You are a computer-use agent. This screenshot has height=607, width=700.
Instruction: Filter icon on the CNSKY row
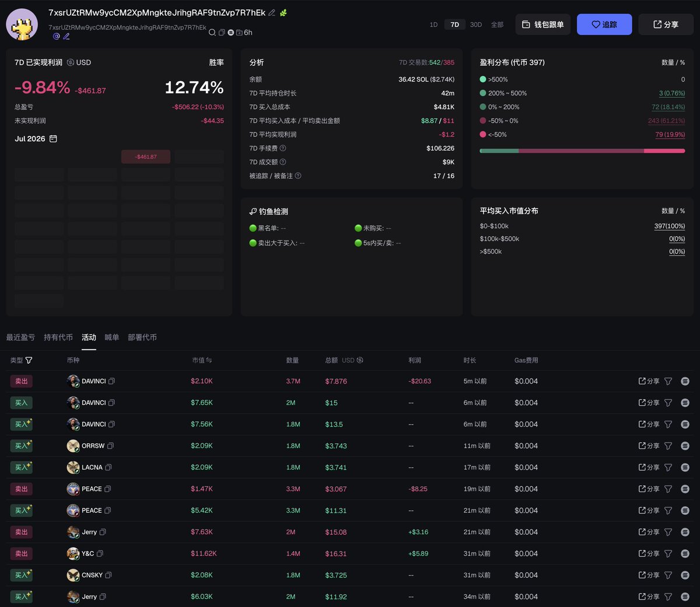point(668,575)
